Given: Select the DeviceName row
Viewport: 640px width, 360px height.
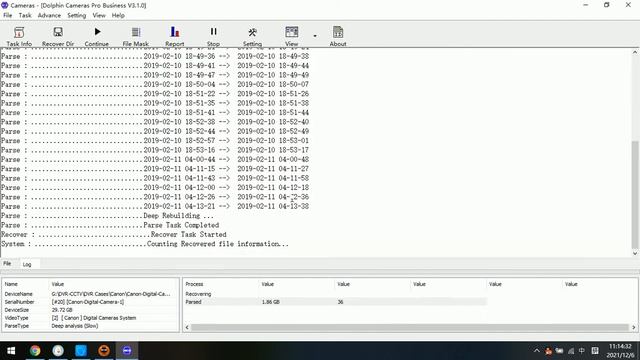Looking at the screenshot, I should click(x=91, y=294).
